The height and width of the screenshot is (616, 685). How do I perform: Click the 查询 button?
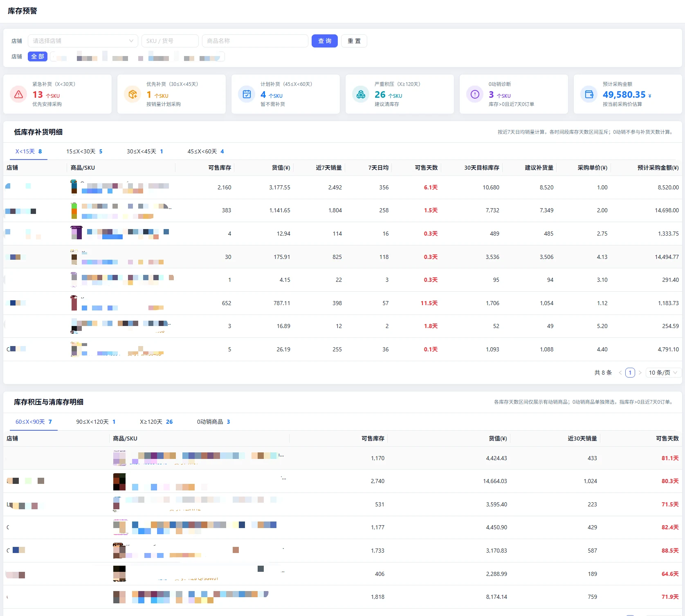(x=325, y=41)
